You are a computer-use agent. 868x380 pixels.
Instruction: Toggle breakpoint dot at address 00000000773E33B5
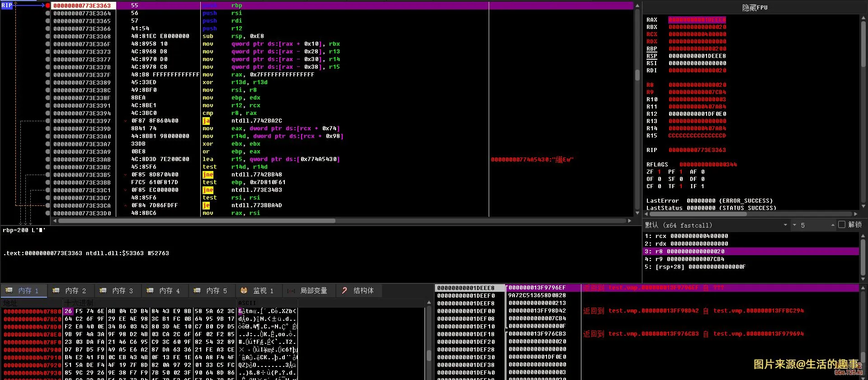tap(48, 175)
